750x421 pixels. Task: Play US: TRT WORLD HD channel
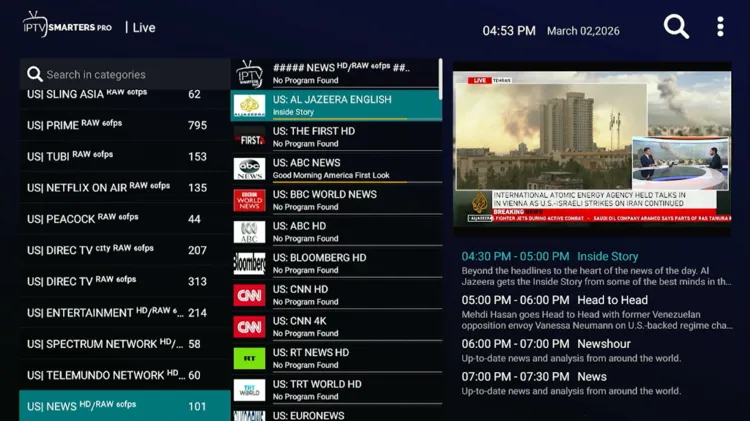[x=336, y=390]
